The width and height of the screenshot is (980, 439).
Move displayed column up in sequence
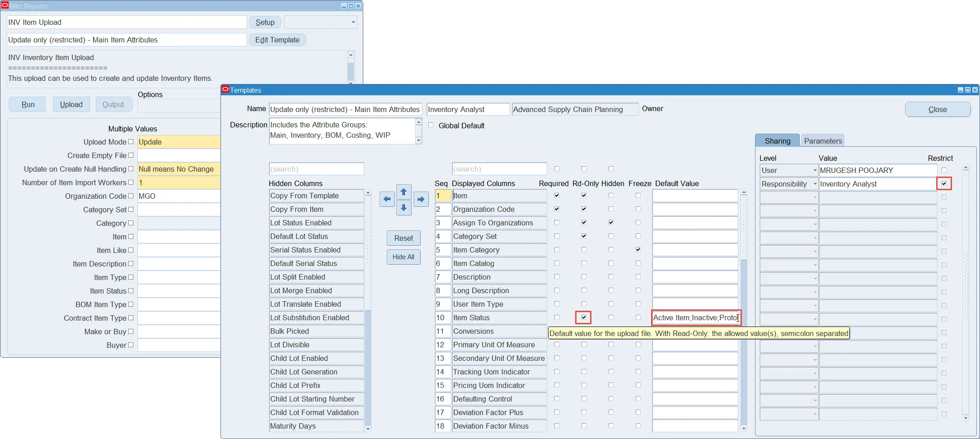pyautogui.click(x=404, y=192)
